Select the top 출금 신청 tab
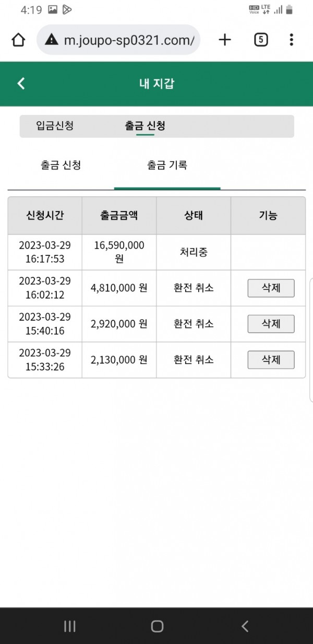Screen dimensions: 313x644 [145, 126]
